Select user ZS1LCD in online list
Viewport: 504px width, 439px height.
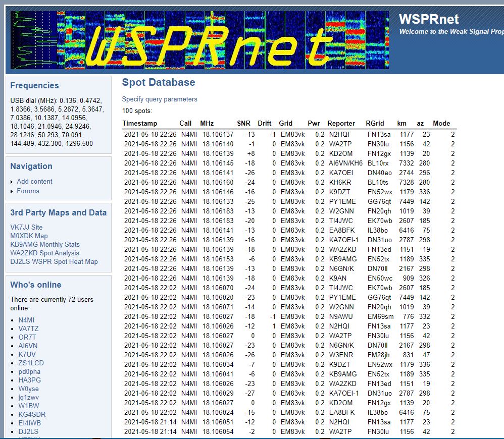31,363
